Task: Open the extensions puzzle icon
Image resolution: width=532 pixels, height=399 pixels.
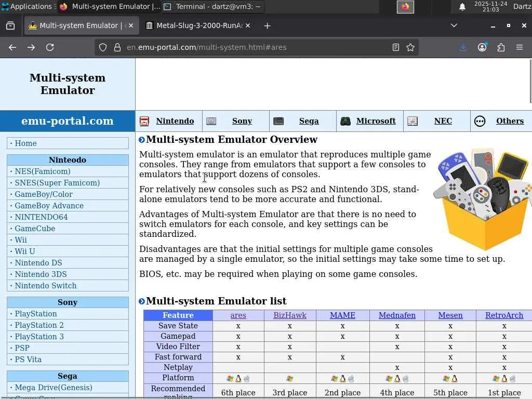Action: point(501,47)
